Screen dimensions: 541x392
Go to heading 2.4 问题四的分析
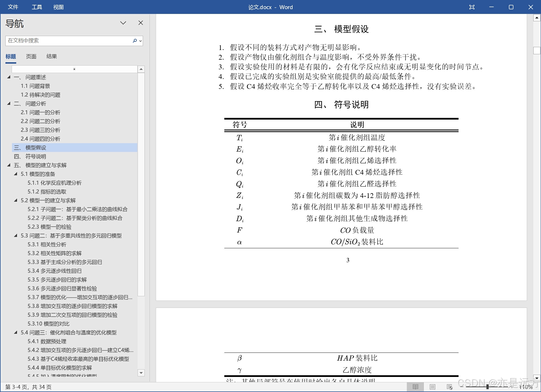coord(40,139)
